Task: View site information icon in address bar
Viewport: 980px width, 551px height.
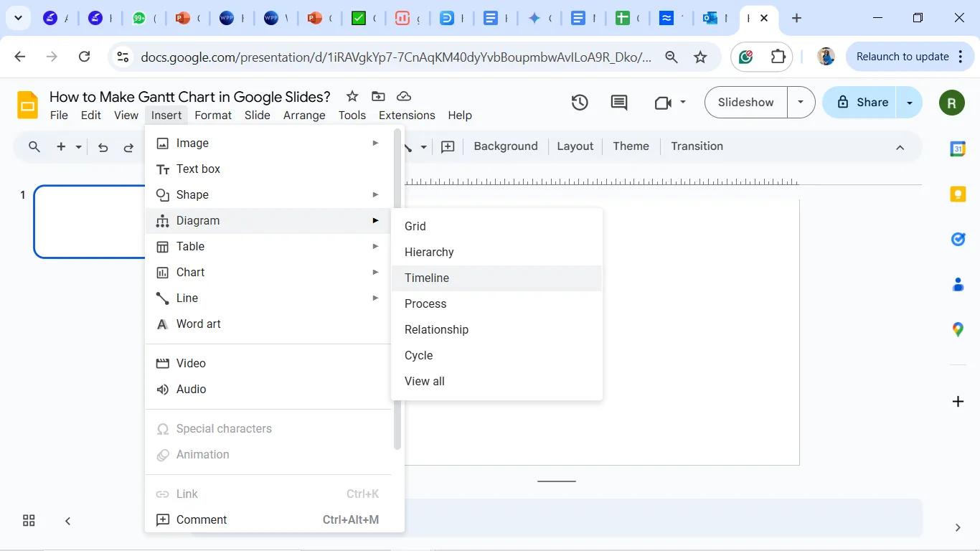Action: pyautogui.click(x=123, y=57)
